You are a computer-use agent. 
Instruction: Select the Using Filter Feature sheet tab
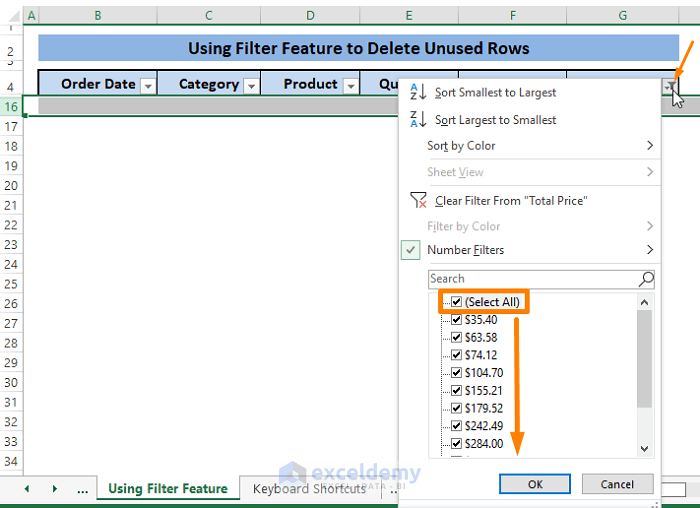click(x=168, y=489)
